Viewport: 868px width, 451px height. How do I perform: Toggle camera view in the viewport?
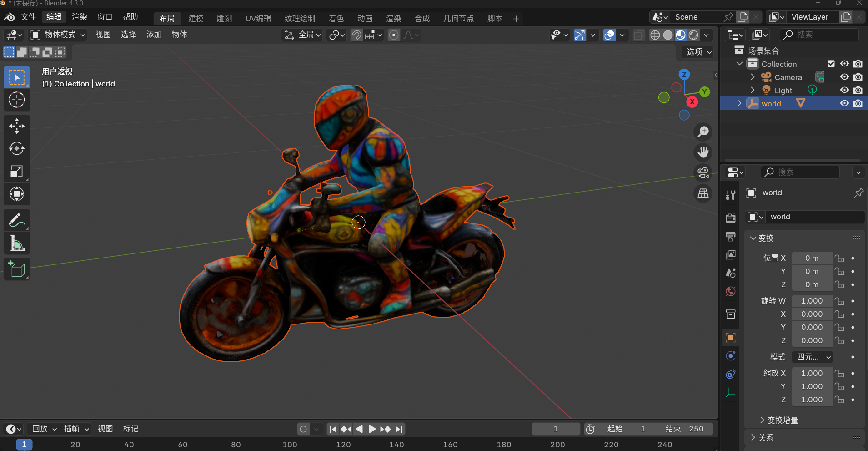(703, 173)
